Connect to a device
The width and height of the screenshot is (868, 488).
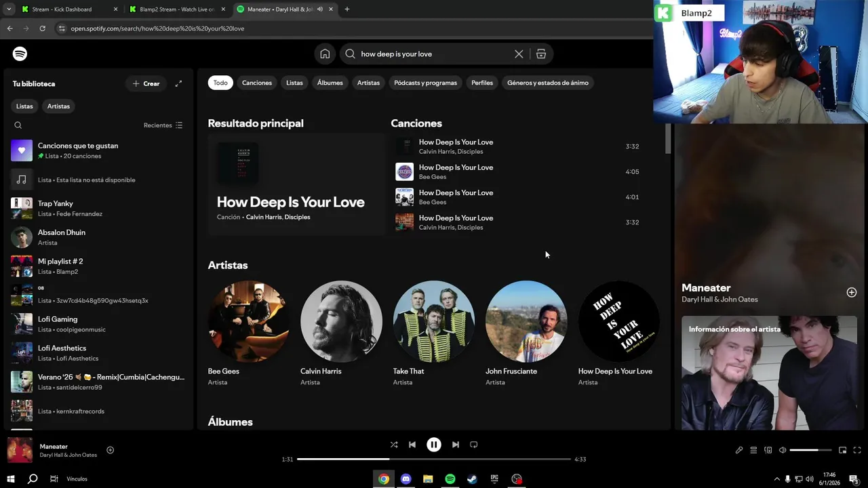point(768,450)
